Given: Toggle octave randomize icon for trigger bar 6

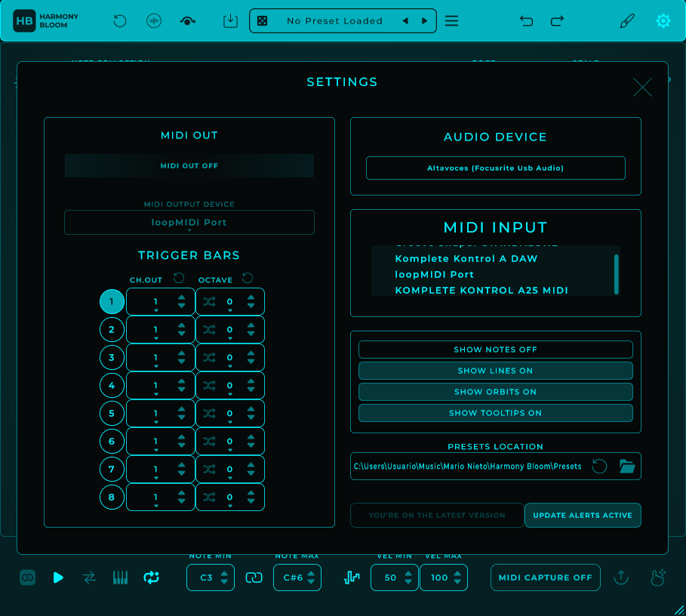Looking at the screenshot, I should [209, 442].
